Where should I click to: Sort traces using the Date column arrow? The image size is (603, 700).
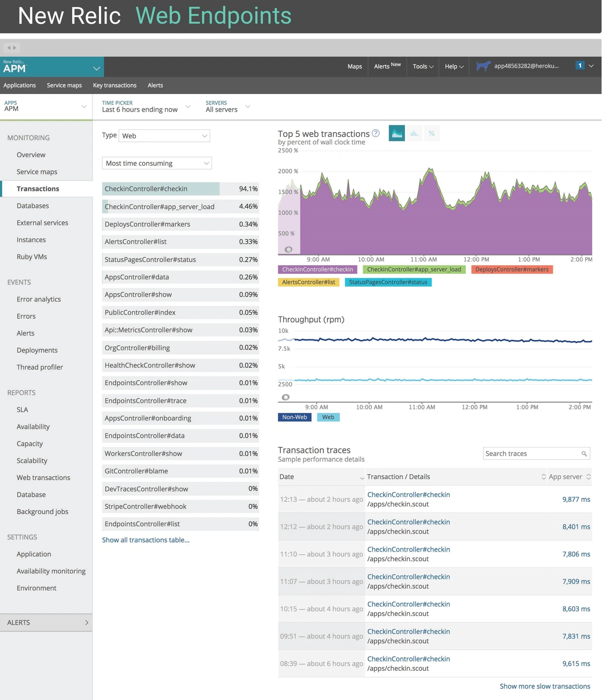[362, 478]
